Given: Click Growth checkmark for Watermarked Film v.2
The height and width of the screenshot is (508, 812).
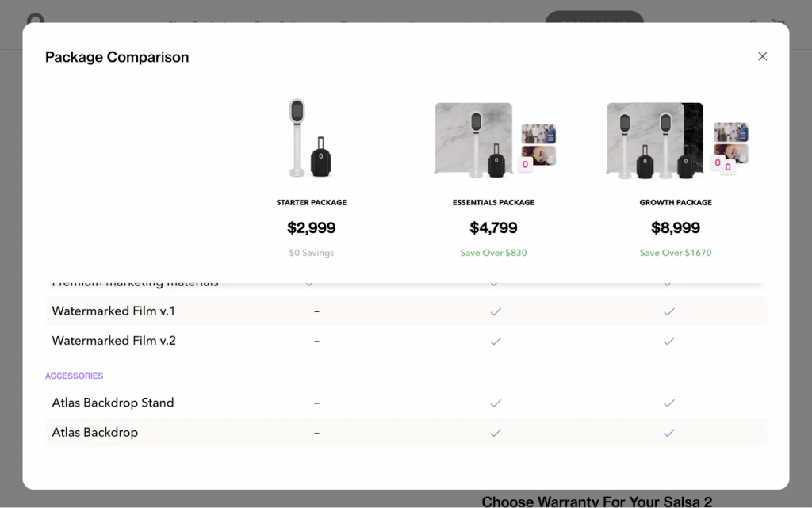Looking at the screenshot, I should coord(669,341).
